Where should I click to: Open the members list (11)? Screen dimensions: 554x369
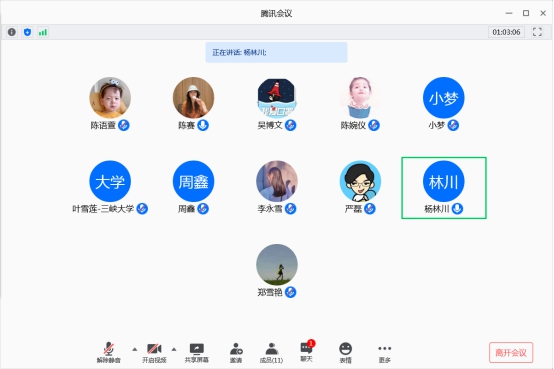point(271,353)
